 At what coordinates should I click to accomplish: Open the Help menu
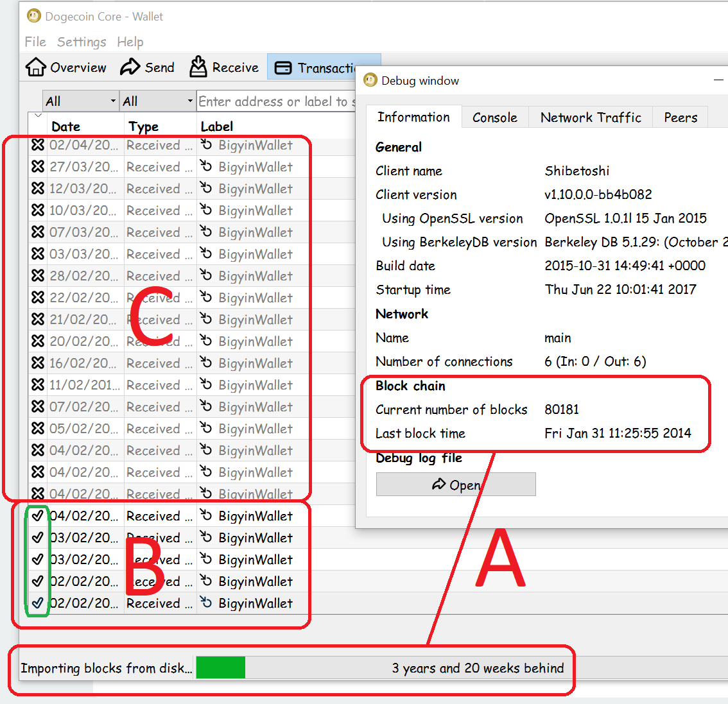click(x=130, y=42)
